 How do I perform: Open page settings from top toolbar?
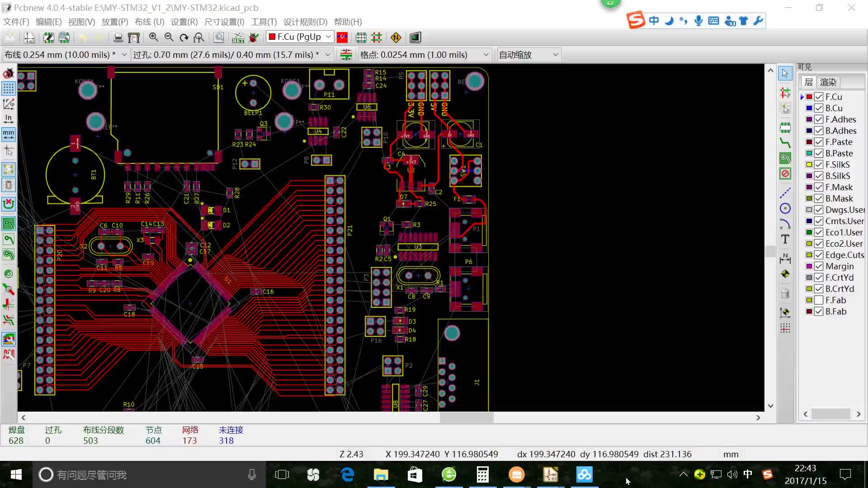point(29,38)
